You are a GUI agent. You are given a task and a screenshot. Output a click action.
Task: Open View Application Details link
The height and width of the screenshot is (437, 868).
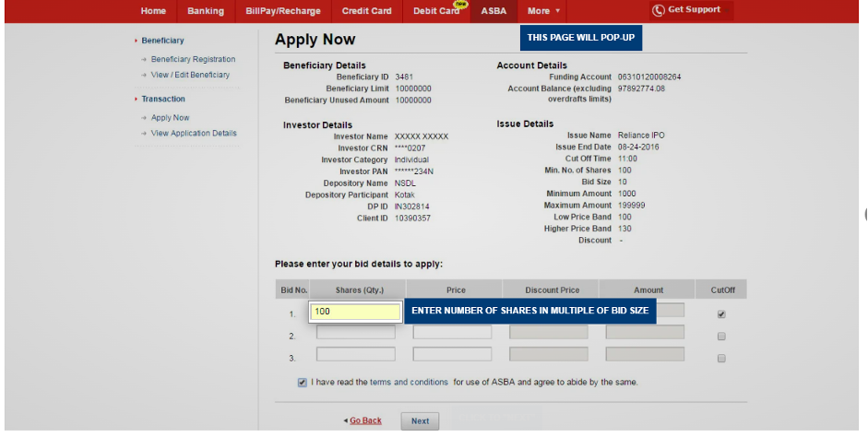pyautogui.click(x=194, y=133)
